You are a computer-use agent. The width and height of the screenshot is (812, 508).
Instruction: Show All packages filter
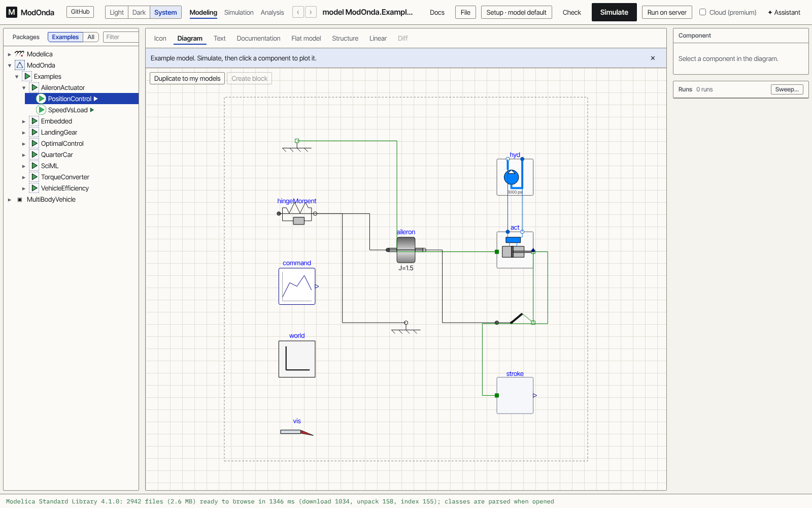tap(91, 37)
